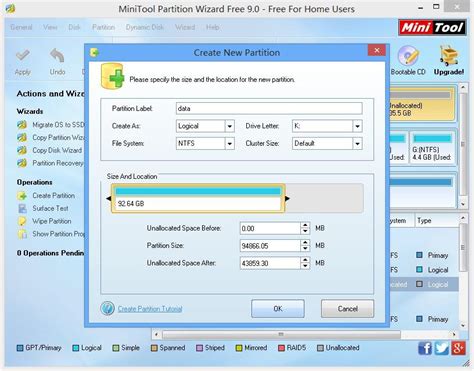Launch the Copy Partition Wizard
Screen dimensions: 474x371
(x=51, y=137)
